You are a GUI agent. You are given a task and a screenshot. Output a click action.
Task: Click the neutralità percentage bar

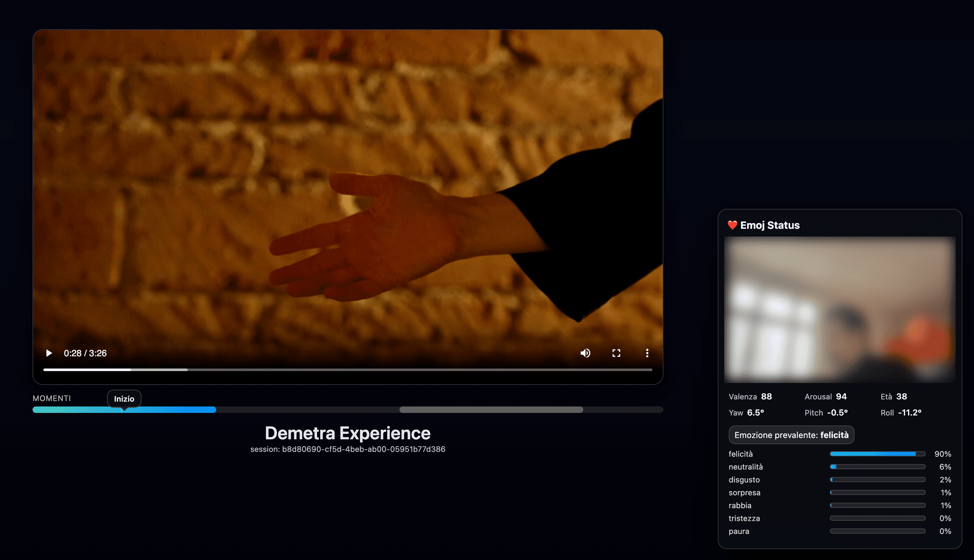click(x=877, y=467)
